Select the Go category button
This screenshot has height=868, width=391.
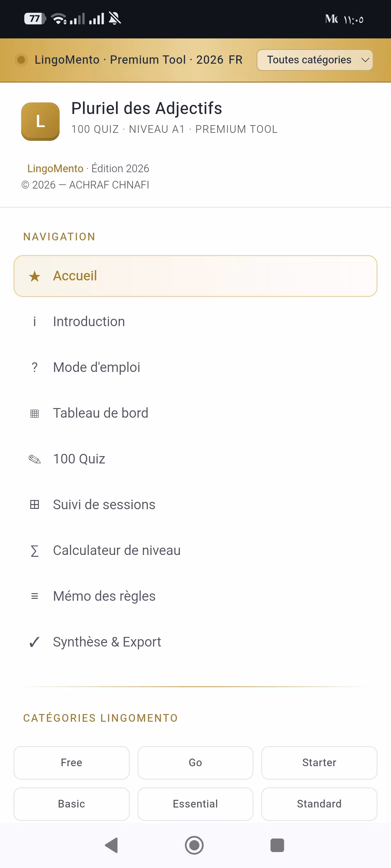(x=195, y=762)
